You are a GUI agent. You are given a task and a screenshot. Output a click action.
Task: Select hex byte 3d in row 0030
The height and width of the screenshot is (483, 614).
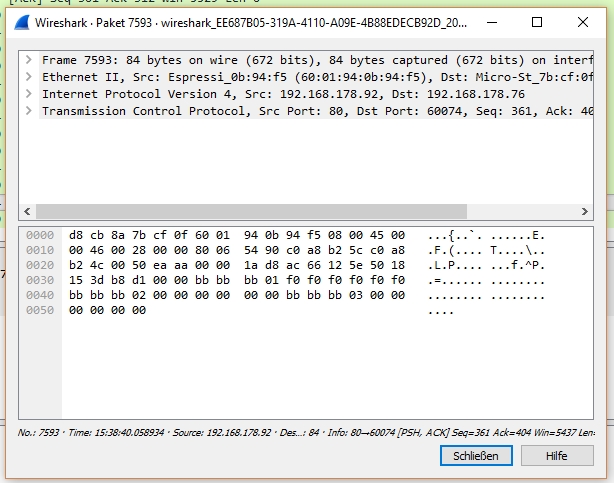pyautogui.click(x=97, y=280)
